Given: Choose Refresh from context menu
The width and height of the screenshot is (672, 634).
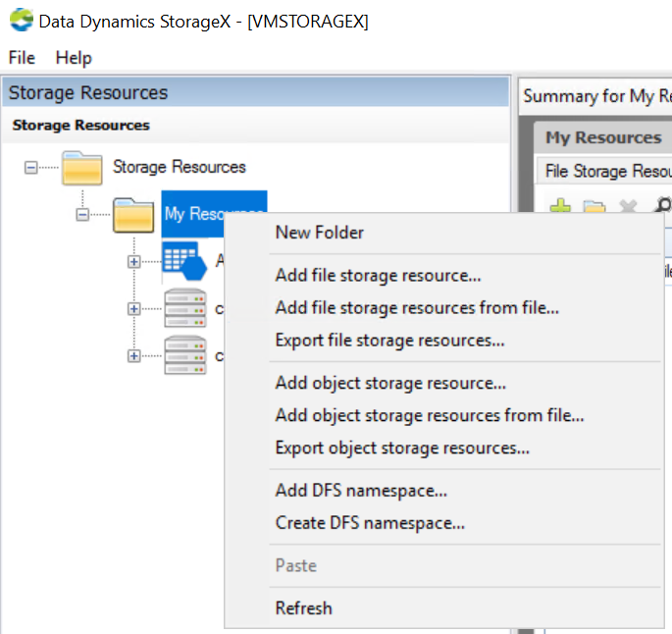Looking at the screenshot, I should [444, 608].
